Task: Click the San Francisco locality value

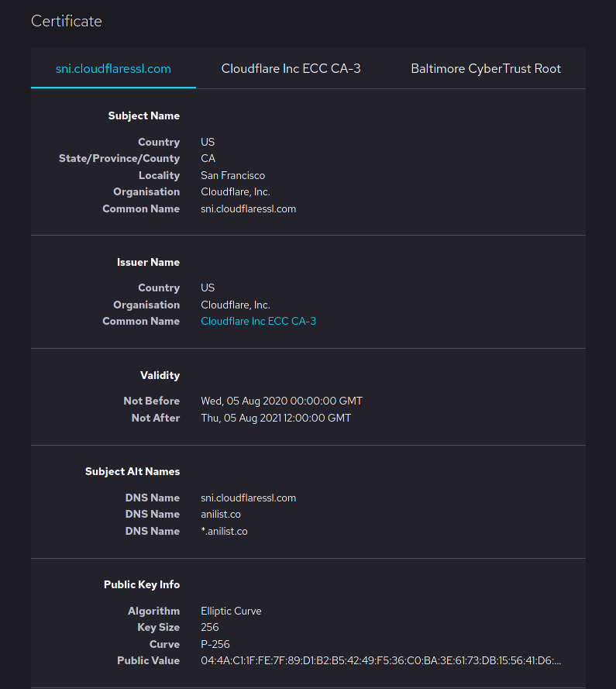Action: coord(232,175)
